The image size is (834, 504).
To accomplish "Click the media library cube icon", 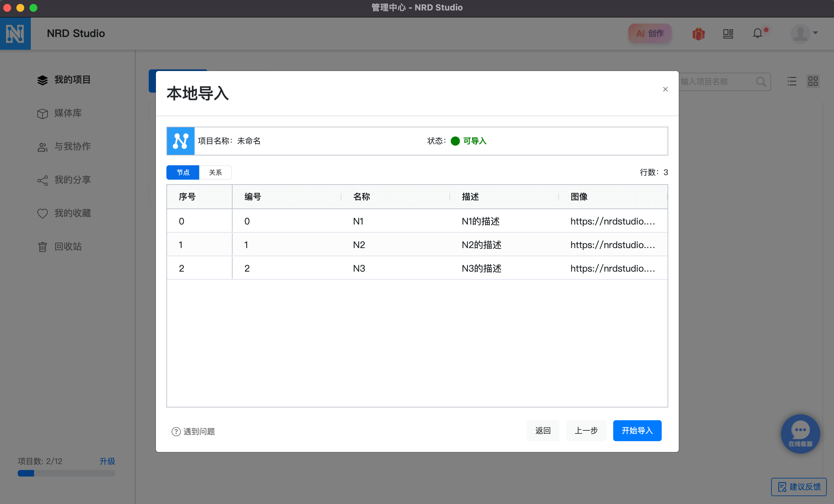I will point(42,113).
